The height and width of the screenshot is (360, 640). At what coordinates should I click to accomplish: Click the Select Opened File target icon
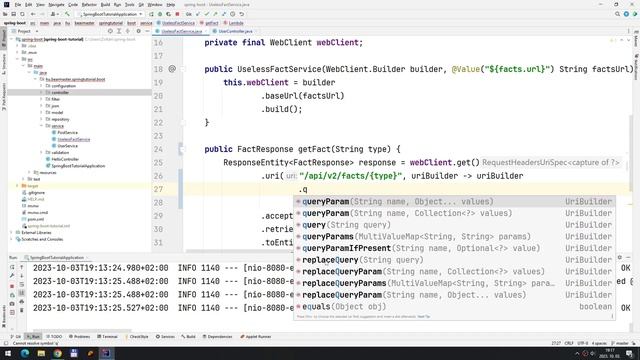110,31
